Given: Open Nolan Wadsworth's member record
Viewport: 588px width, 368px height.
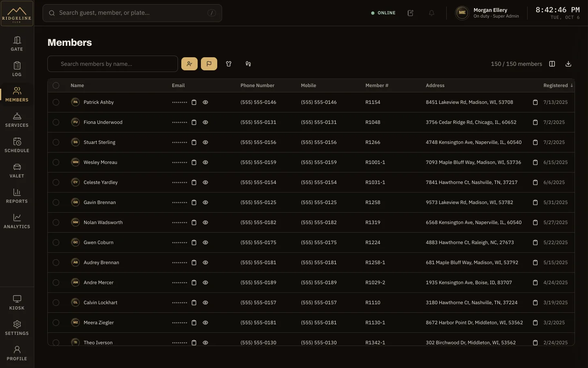Looking at the screenshot, I should [x=103, y=222].
